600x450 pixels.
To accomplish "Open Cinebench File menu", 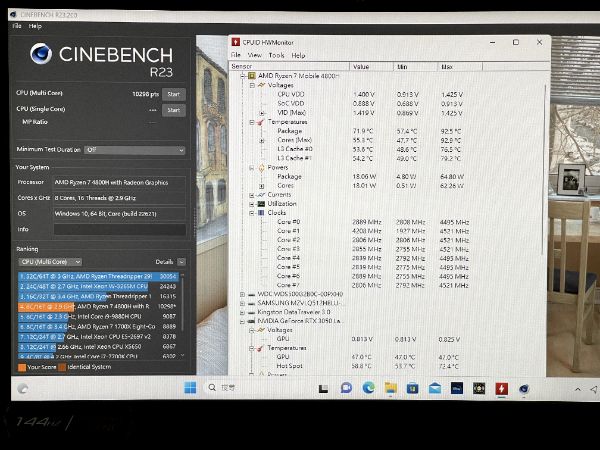I will click(17, 26).
